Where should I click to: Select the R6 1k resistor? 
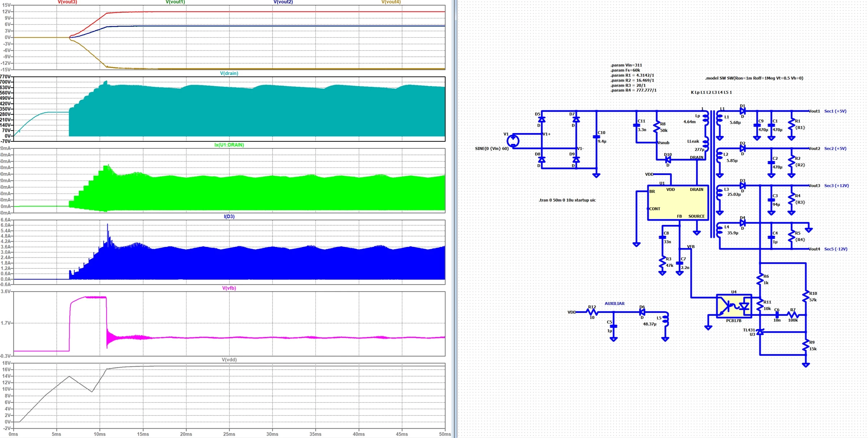pyautogui.click(x=760, y=279)
